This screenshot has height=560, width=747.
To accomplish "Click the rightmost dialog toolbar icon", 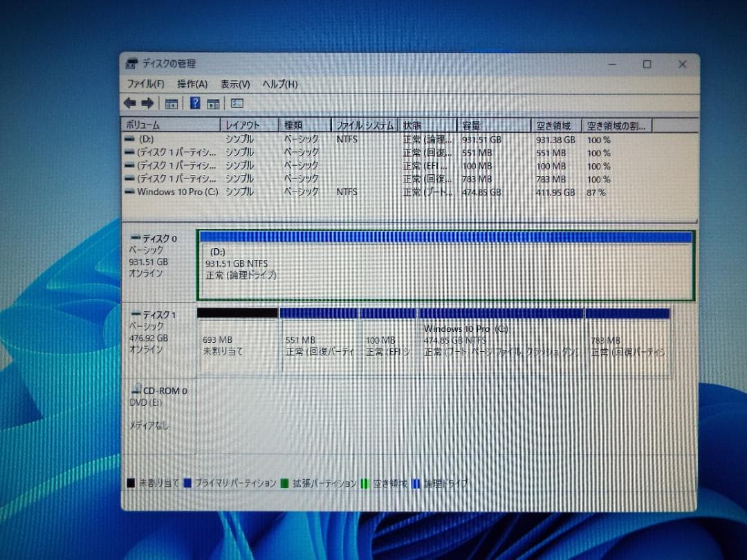I will (236, 103).
